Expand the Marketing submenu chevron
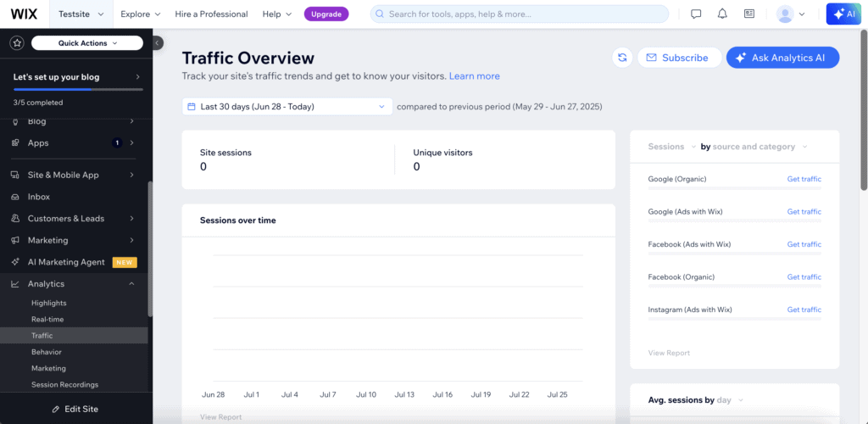The image size is (868, 424). [131, 240]
